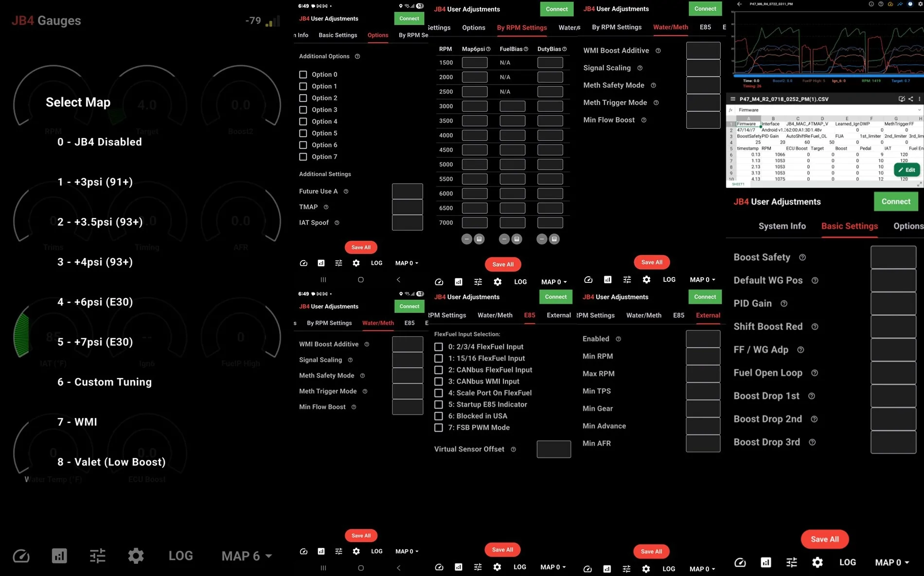The width and height of the screenshot is (924, 576).
Task: Open the gauges dashboard icon beside MAP 6
Action: pos(21,556)
